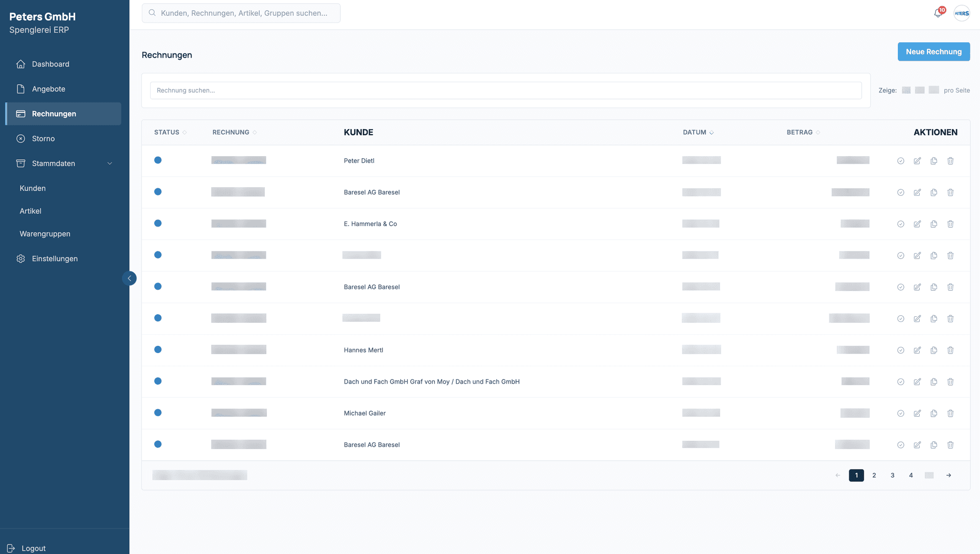Duplicate the Peter Dietl invoice

[934, 161]
